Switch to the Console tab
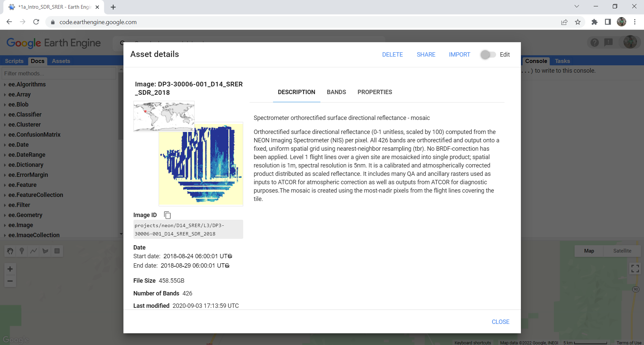 click(x=536, y=61)
